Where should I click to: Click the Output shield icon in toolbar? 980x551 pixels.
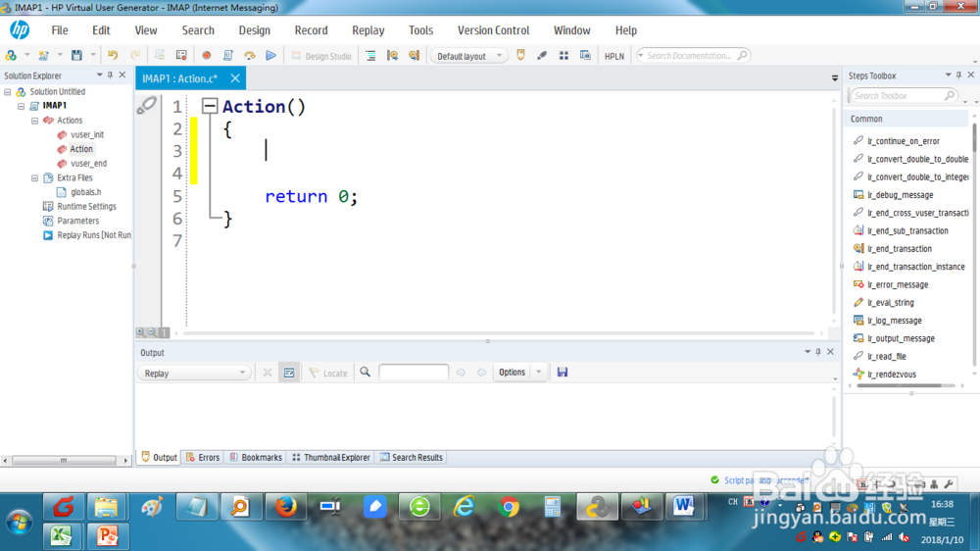point(520,56)
